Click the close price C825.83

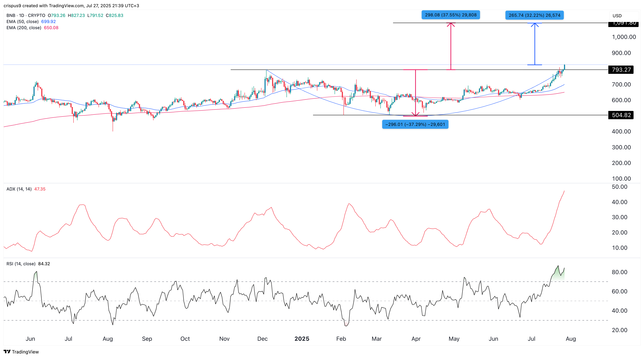[114, 15]
